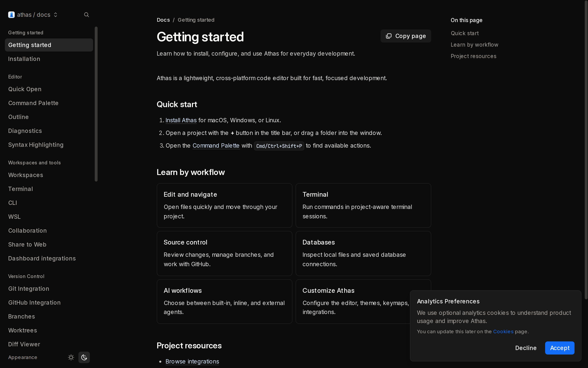Decline analytics cookies
Screen dimensions: 588x368
tap(526, 348)
